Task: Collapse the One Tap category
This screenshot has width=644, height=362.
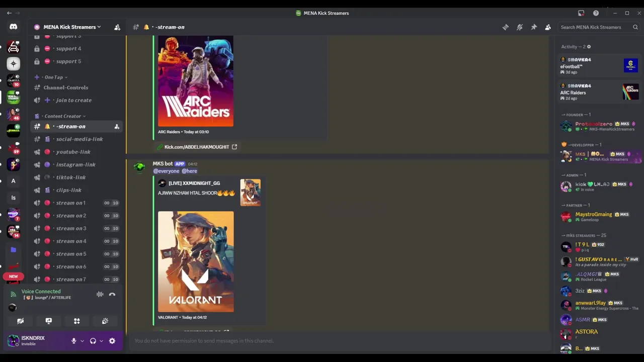Action: (x=55, y=77)
